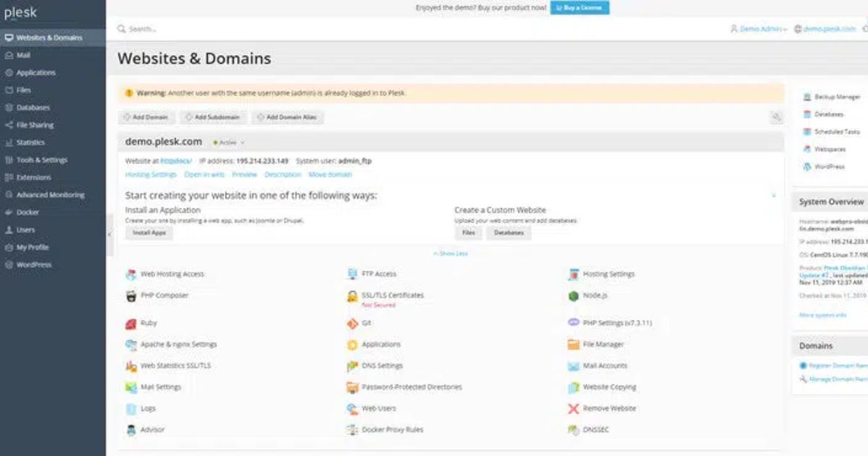Click the Add Domain button

point(146,117)
